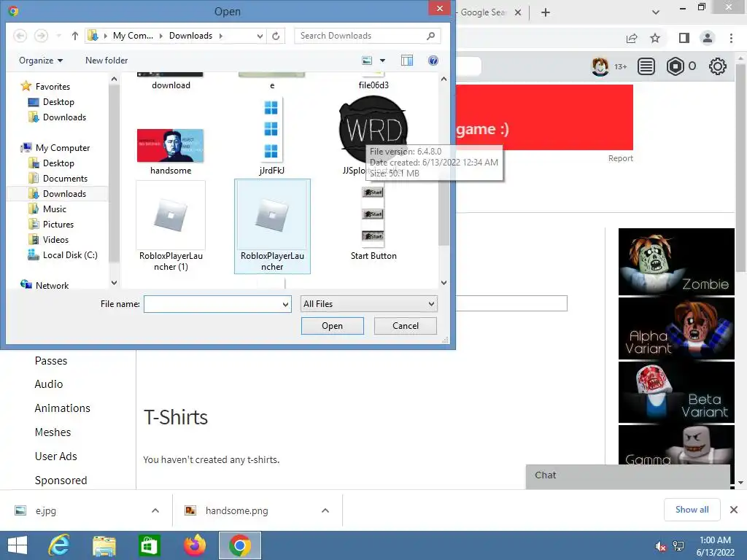Click Show all downloads button

(x=692, y=510)
